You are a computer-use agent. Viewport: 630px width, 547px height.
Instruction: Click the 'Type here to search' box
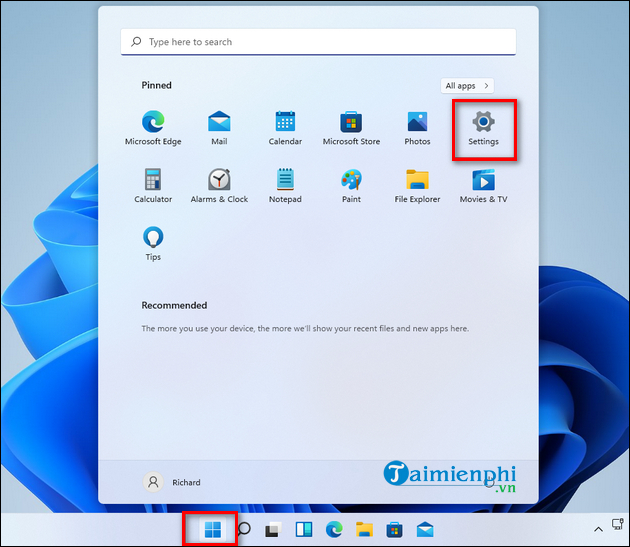pos(318,42)
